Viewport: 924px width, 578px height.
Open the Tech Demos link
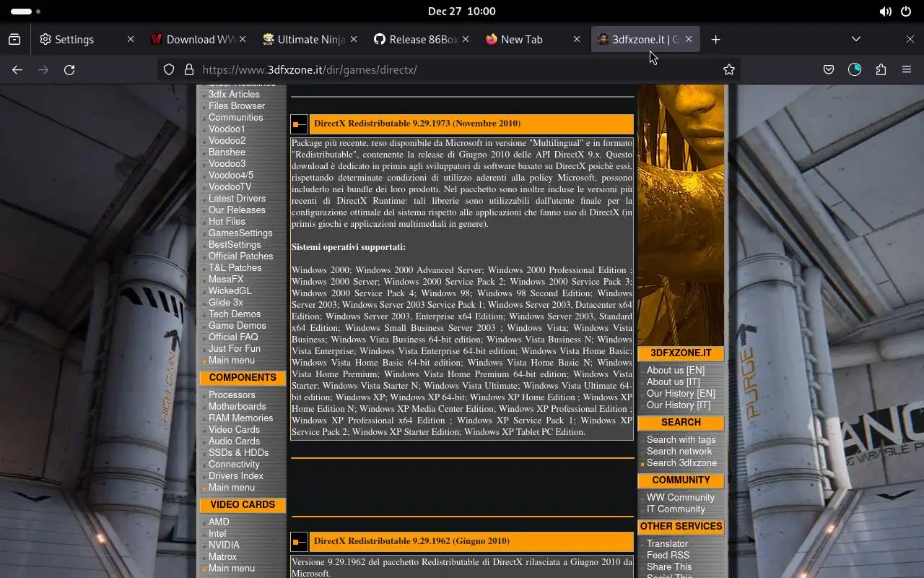(x=235, y=314)
